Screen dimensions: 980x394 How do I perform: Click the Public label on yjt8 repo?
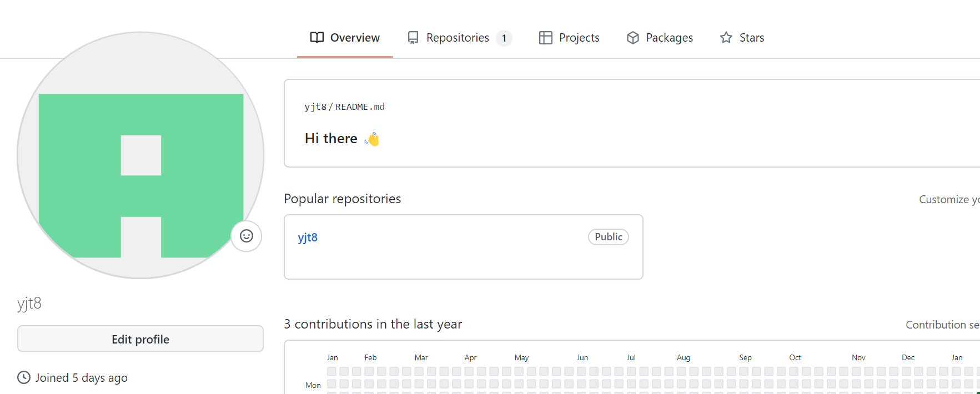(609, 237)
